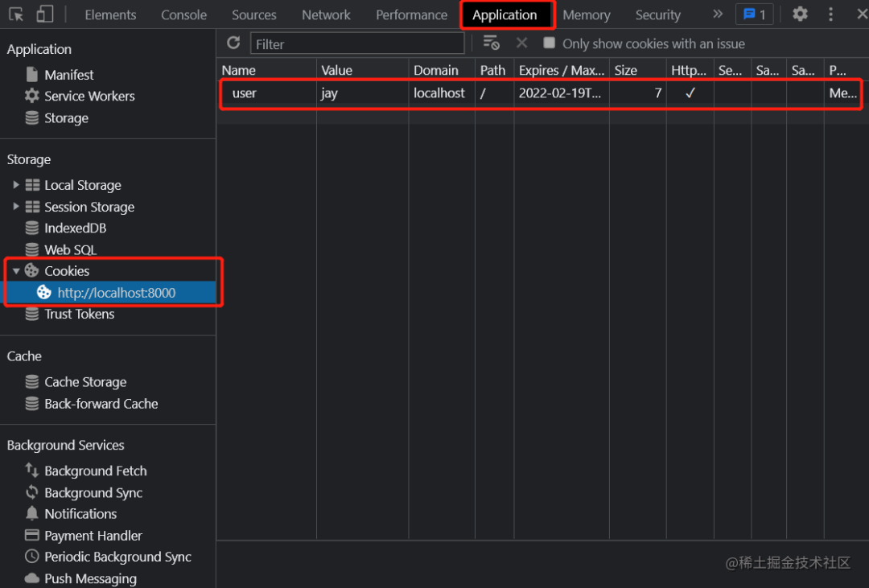Show more DevTools tabs via chevron

click(718, 14)
